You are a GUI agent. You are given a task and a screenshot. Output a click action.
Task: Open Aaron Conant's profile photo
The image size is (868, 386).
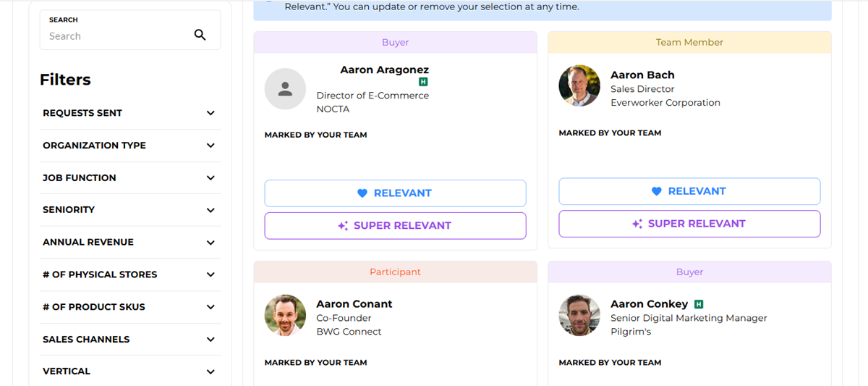285,315
